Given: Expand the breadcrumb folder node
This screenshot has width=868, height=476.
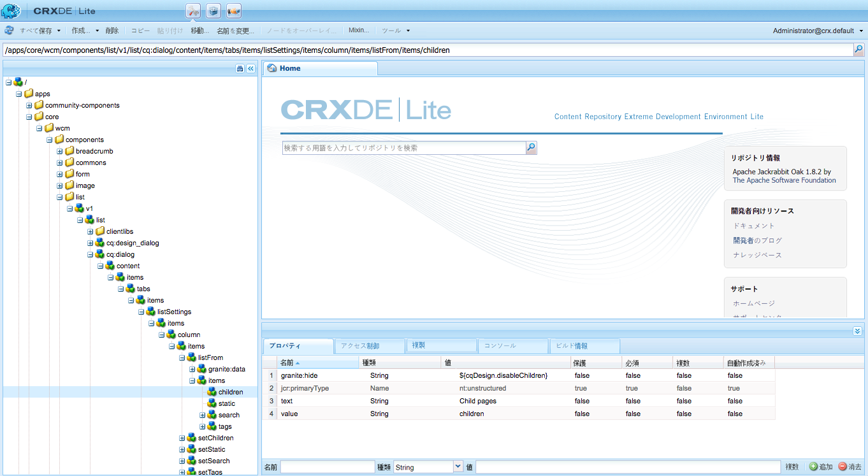Looking at the screenshot, I should click(x=60, y=151).
